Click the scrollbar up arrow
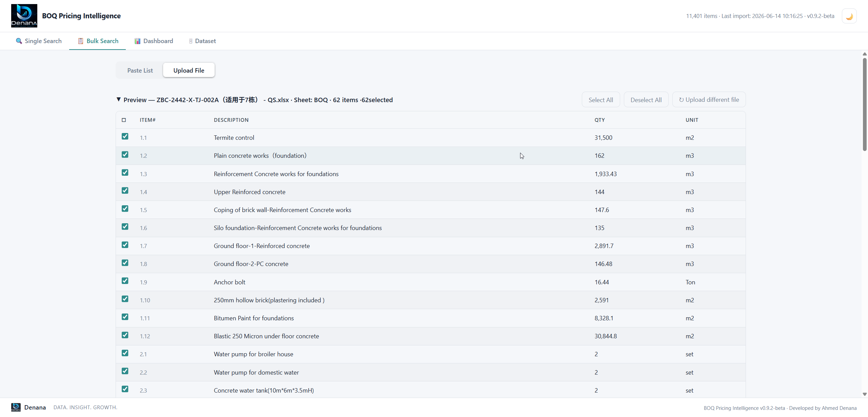This screenshot has height=417, width=868. 865,54
